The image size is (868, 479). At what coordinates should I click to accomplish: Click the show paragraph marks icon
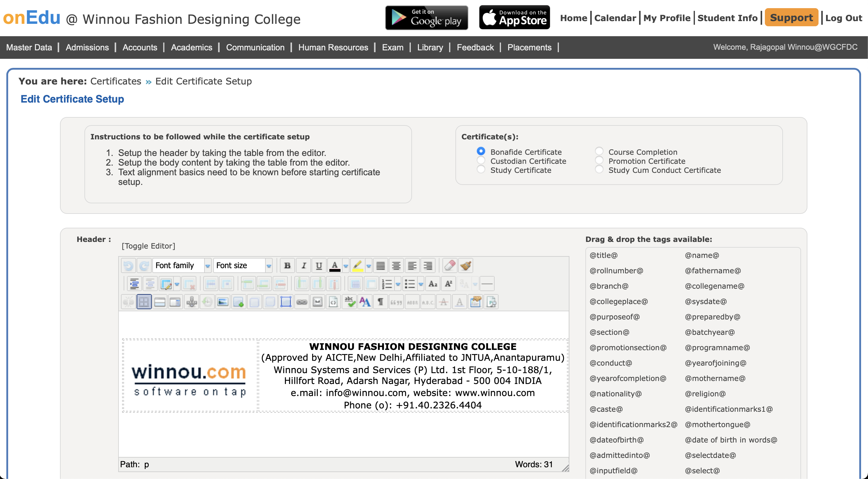coord(380,302)
